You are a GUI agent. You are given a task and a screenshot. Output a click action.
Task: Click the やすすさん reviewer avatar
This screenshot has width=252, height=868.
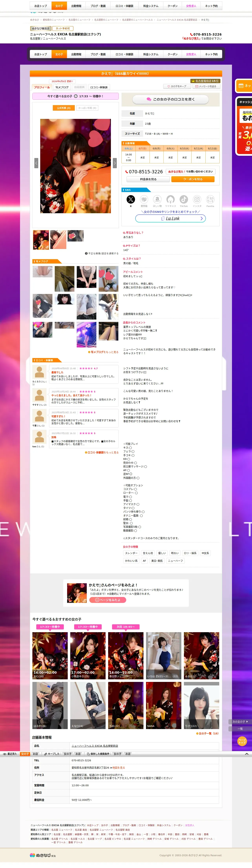(39, 395)
